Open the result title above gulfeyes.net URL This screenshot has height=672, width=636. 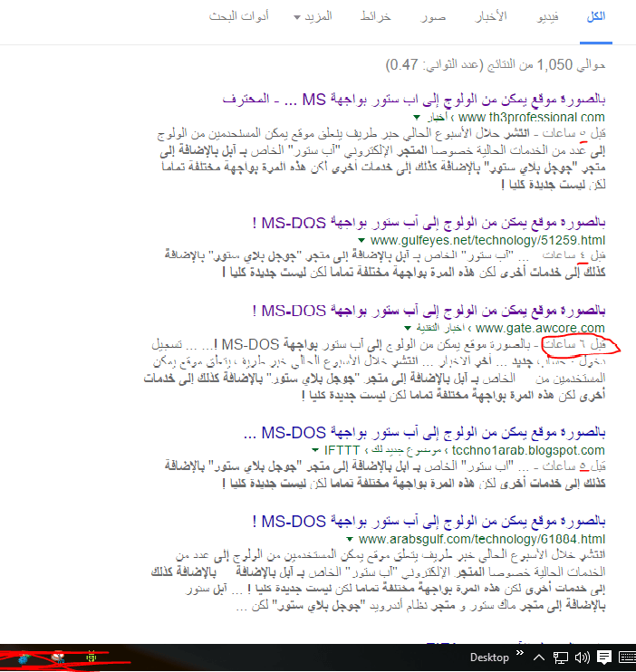coord(429,222)
